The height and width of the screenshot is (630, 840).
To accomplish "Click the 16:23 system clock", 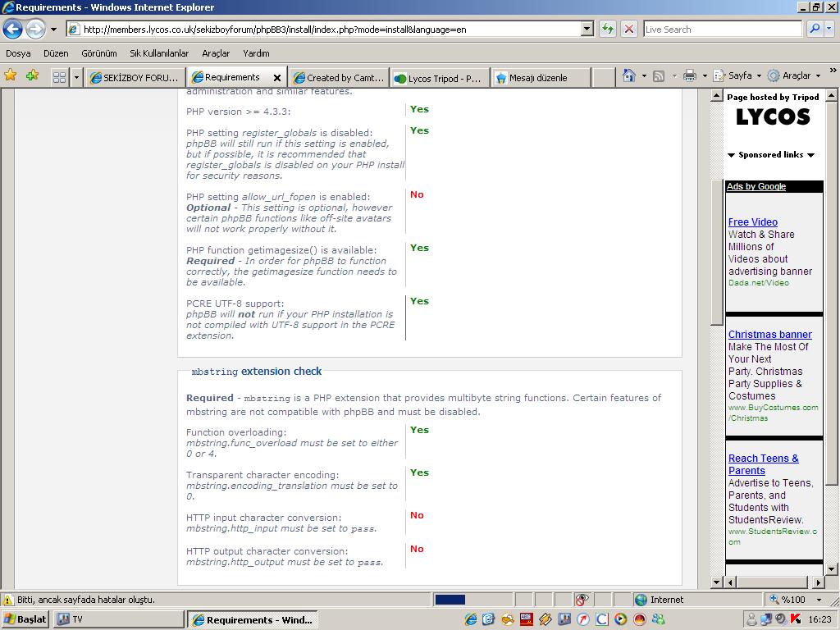I will [x=819, y=620].
